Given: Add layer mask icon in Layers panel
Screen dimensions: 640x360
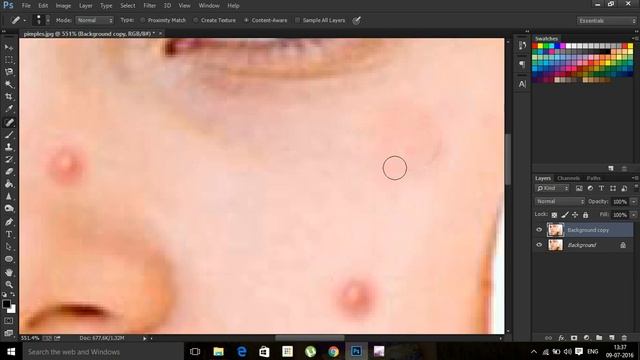Looking at the screenshot, I should pyautogui.click(x=574, y=338).
